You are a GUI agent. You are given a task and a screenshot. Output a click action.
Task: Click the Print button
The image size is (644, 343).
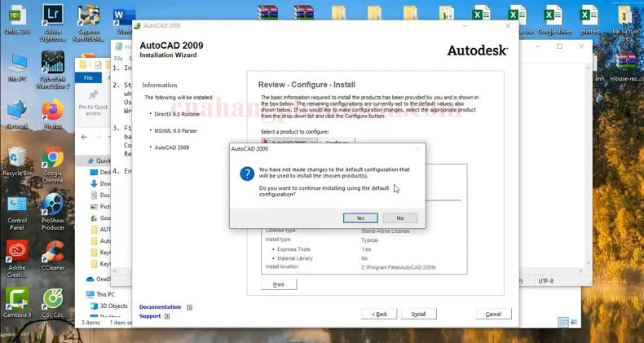point(279,284)
